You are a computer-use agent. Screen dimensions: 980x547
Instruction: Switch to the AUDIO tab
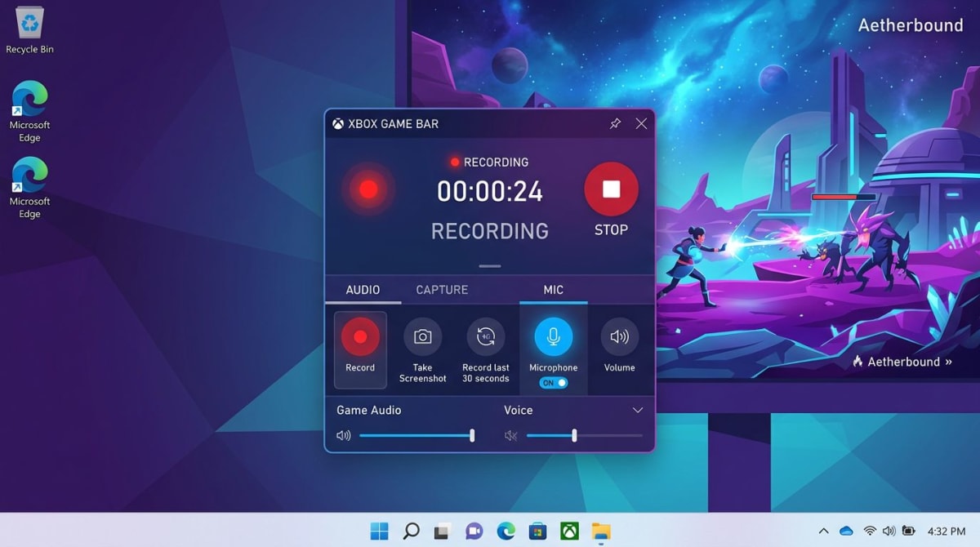(363, 290)
